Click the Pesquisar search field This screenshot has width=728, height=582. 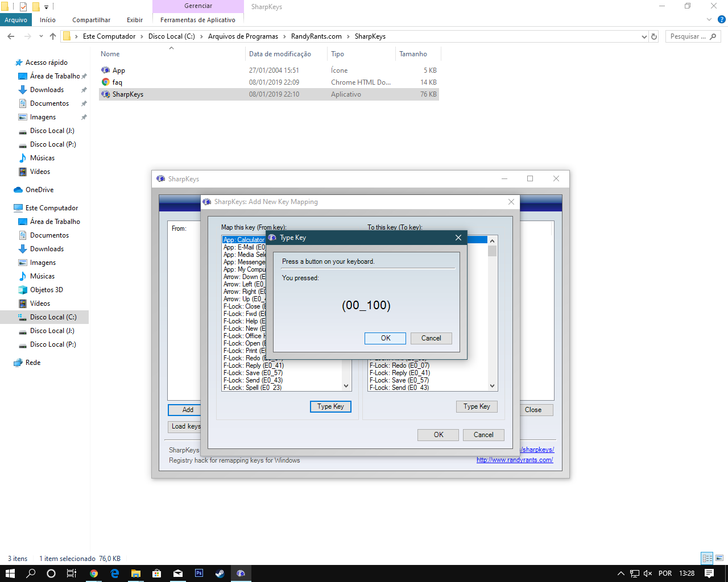click(692, 36)
